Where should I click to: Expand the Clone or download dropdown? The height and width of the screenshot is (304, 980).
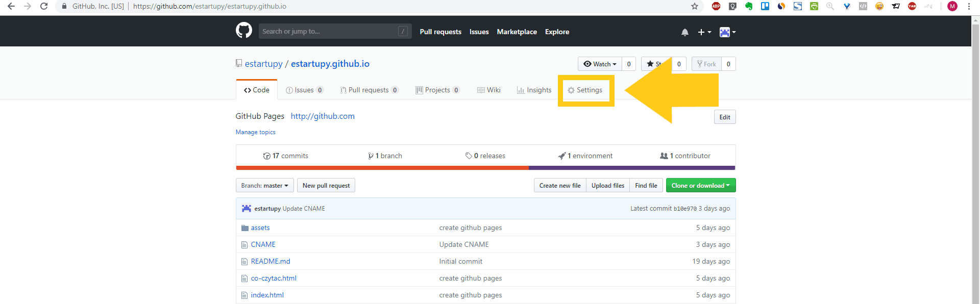click(701, 185)
